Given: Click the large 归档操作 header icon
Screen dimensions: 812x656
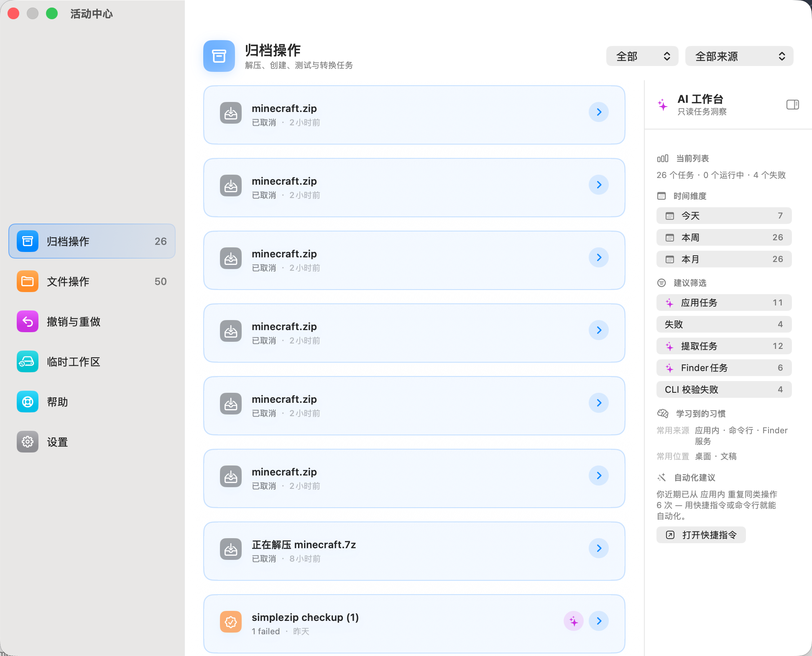Looking at the screenshot, I should (x=219, y=56).
